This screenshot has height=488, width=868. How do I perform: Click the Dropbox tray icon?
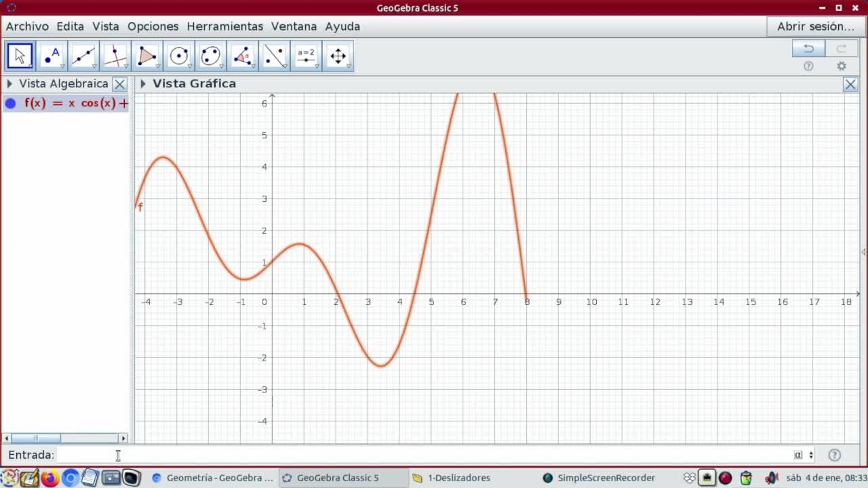pyautogui.click(x=690, y=478)
